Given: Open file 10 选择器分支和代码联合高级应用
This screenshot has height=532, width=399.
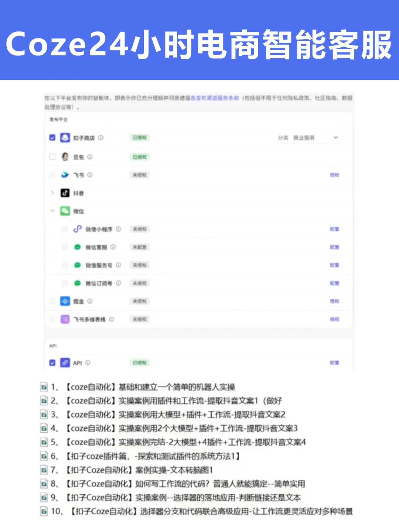Looking at the screenshot, I should coord(197,511).
